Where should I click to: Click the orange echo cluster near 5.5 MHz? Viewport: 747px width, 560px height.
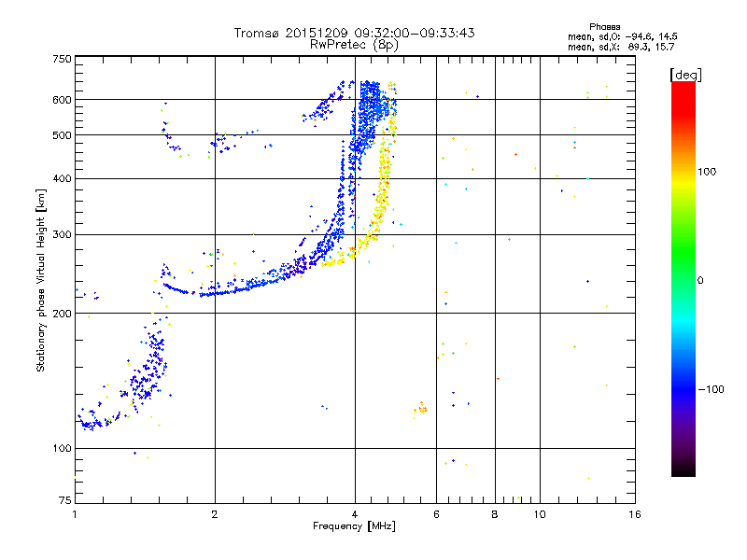click(x=421, y=409)
